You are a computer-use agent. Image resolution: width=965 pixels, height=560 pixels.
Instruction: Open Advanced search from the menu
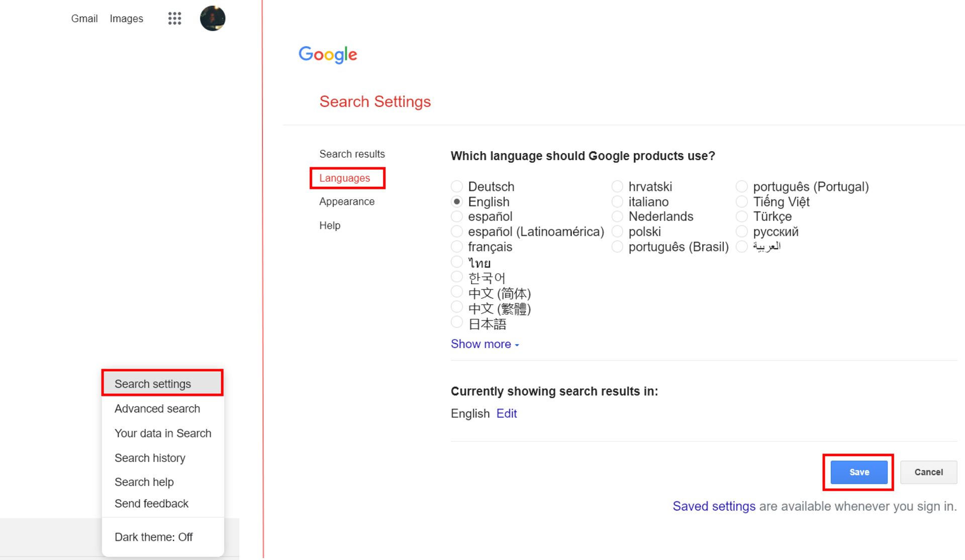[157, 409]
